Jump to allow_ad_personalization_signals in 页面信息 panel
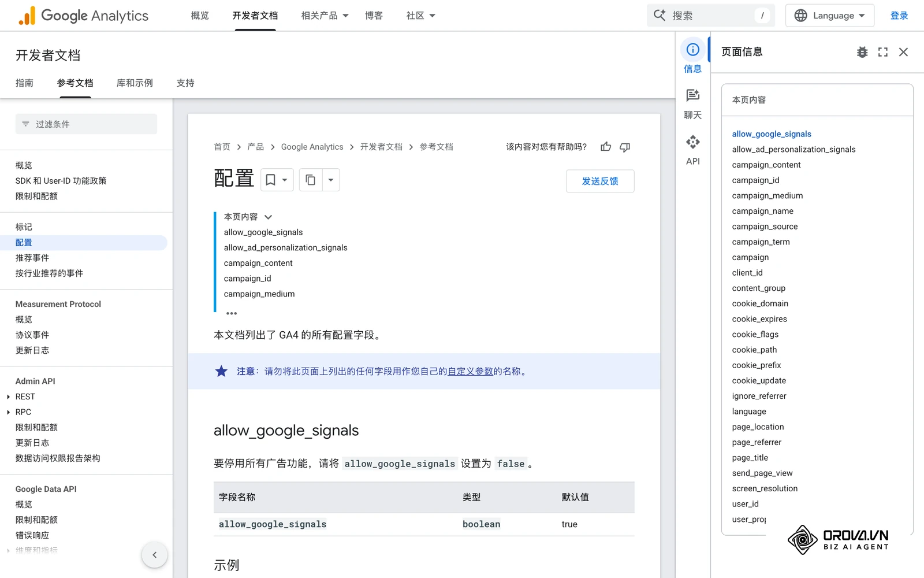The width and height of the screenshot is (924, 578). click(793, 150)
